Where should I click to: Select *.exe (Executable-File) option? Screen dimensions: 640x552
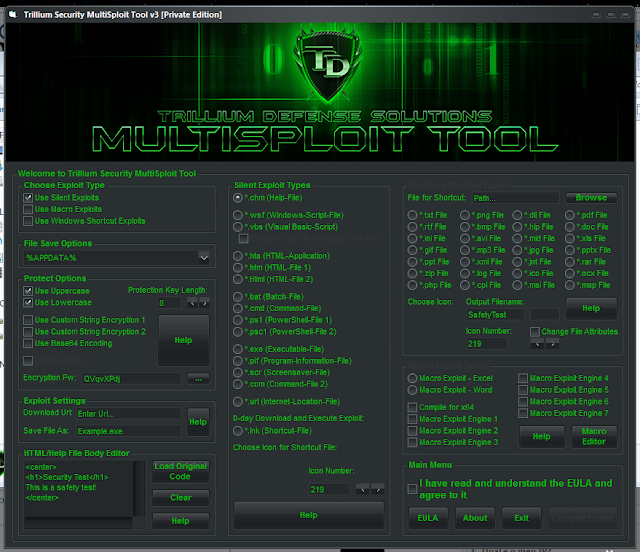[238, 349]
